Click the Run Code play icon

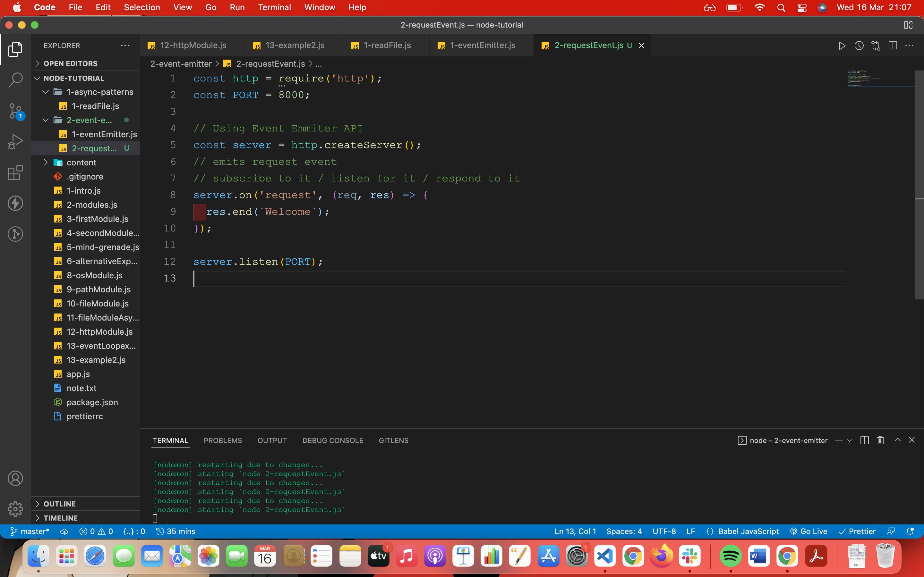(x=842, y=46)
